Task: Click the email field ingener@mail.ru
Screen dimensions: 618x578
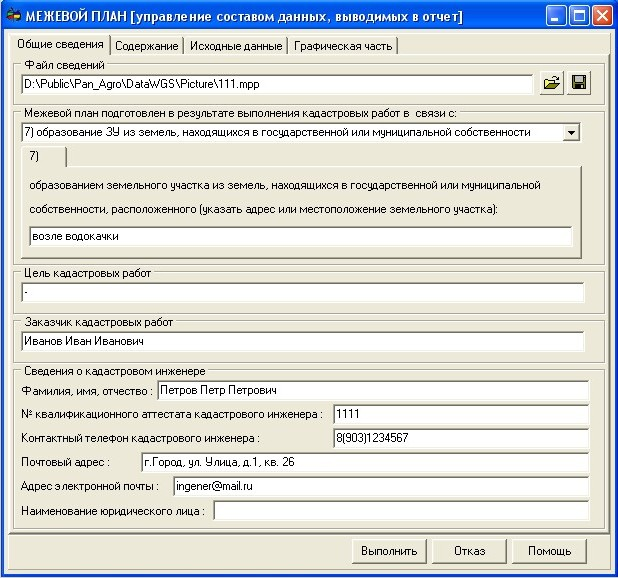Action: [380, 486]
